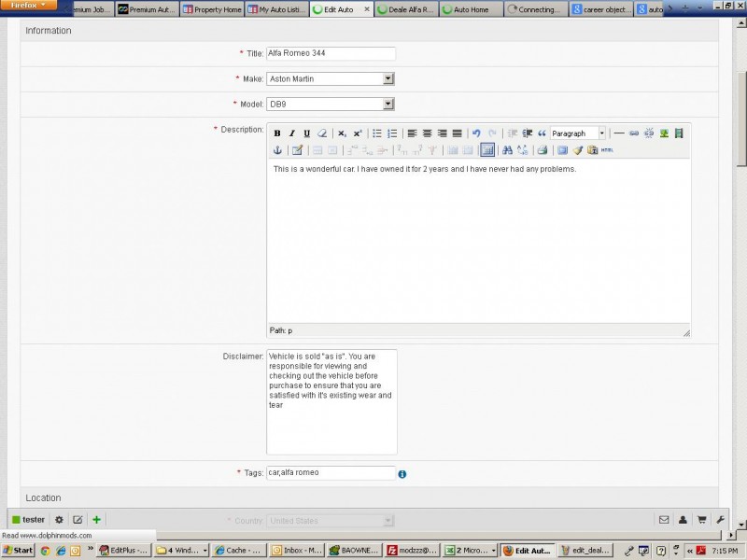Image resolution: width=747 pixels, height=560 pixels.
Task: Insert an unordered bullet list
Action: click(x=377, y=133)
